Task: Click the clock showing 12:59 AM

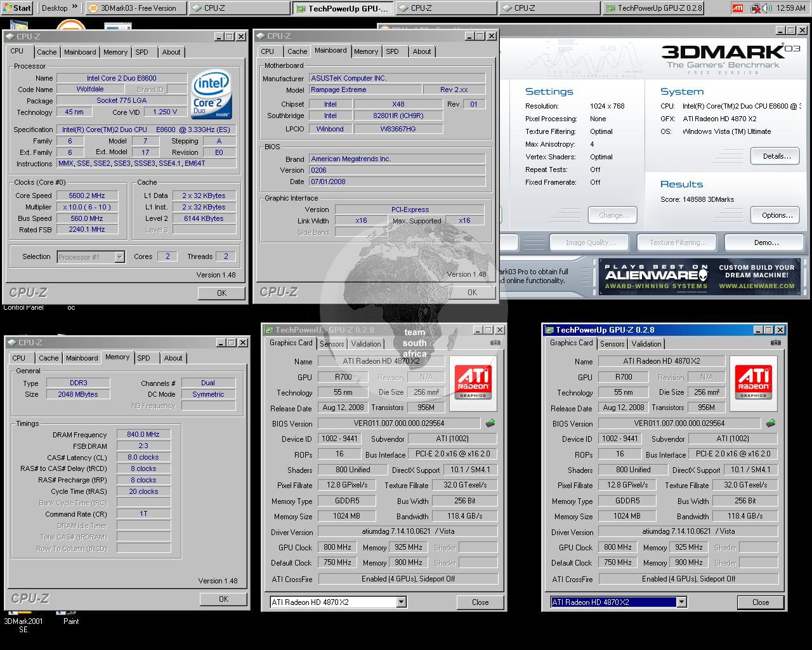Action: click(791, 8)
